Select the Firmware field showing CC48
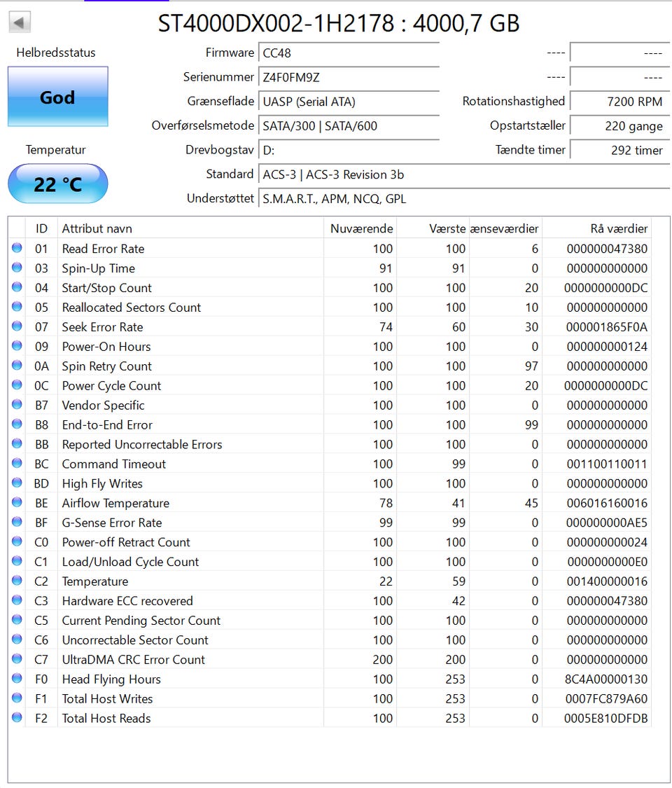The width and height of the screenshot is (672, 788). pos(349,53)
